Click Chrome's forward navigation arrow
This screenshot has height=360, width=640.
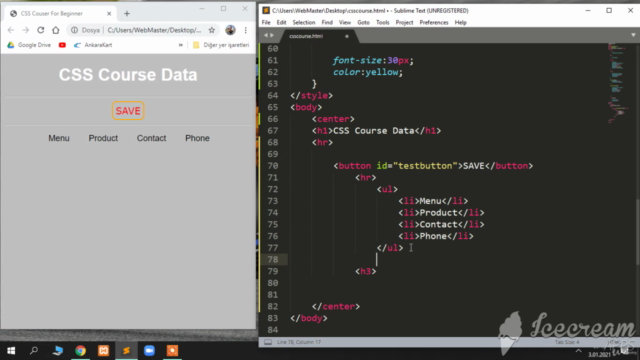[x=26, y=30]
